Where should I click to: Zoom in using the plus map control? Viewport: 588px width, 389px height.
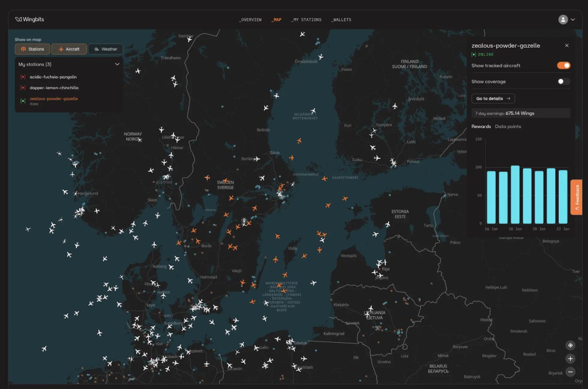click(x=570, y=358)
